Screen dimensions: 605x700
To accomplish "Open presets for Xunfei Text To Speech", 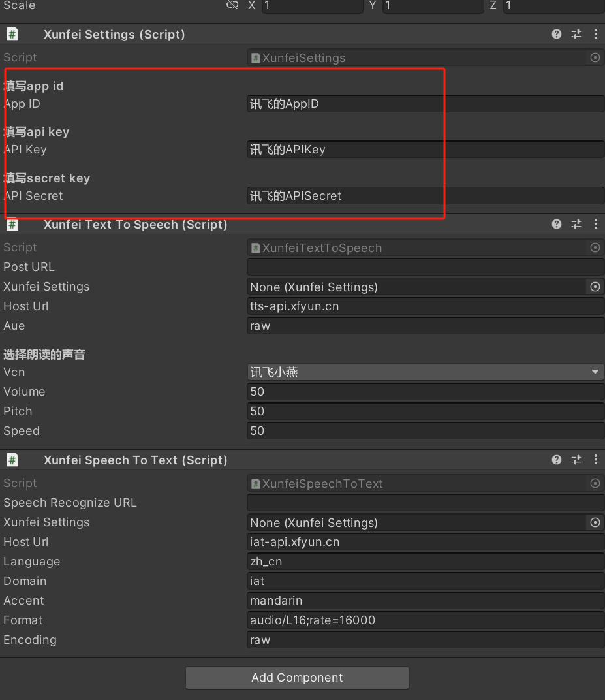I will click(576, 224).
